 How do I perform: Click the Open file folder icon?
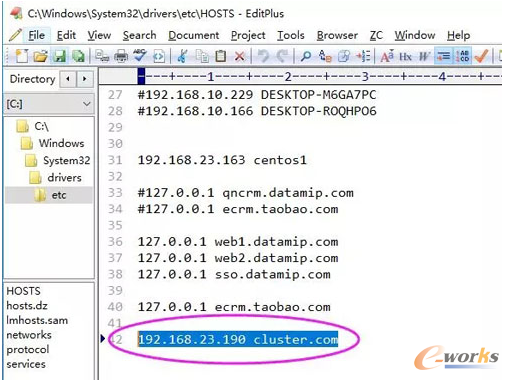[x=40, y=56]
